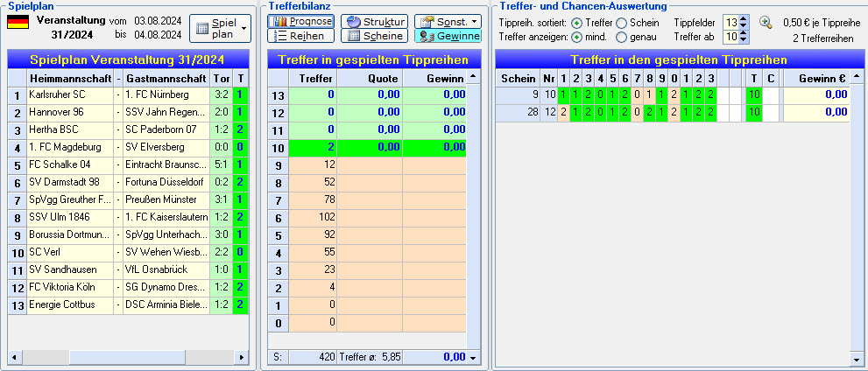Increase the Treffer ab stepper value
Viewport: 868px width, 371px height.
coord(744,33)
